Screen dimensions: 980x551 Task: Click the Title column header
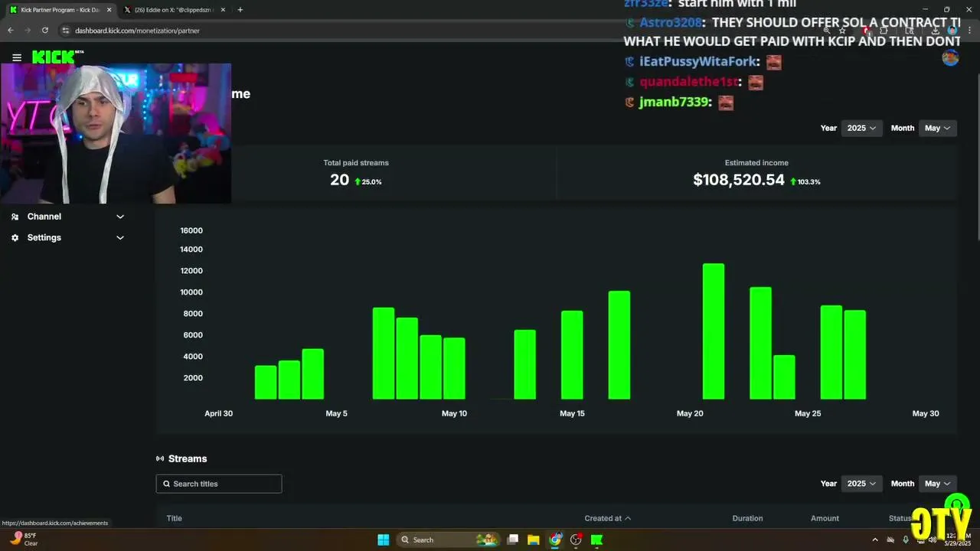(175, 518)
